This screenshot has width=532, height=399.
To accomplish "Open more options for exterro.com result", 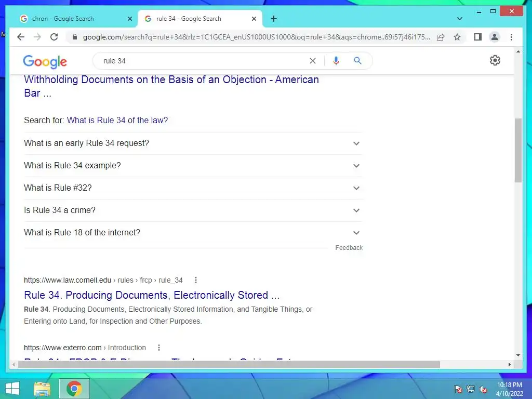I will click(x=159, y=348).
